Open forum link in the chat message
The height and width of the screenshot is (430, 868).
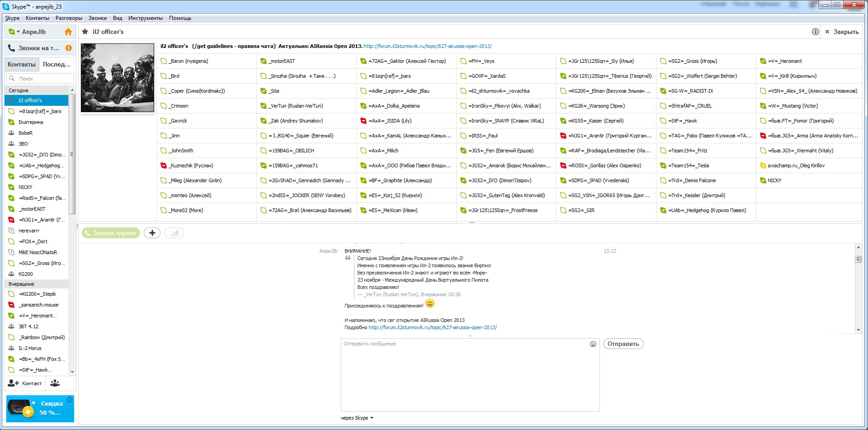point(433,327)
